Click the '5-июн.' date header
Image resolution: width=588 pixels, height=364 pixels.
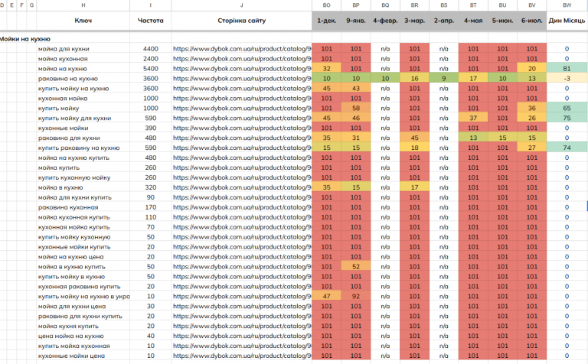[x=502, y=21]
